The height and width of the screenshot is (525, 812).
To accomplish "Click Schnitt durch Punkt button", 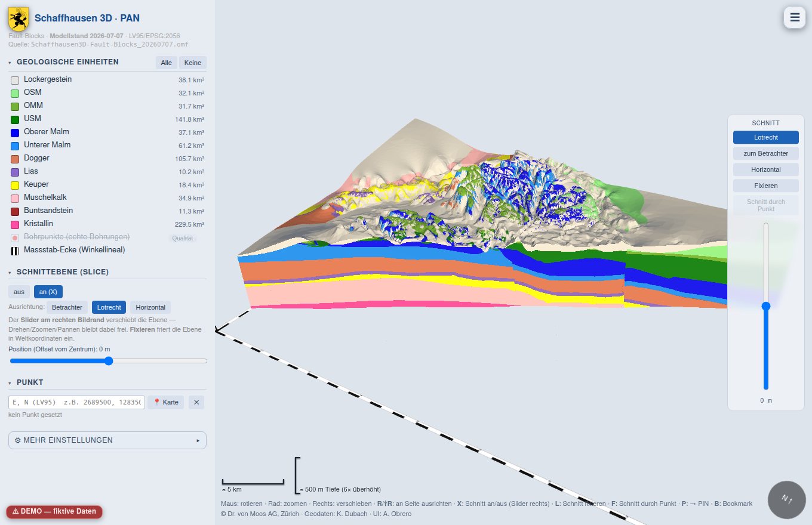I will coord(766,205).
